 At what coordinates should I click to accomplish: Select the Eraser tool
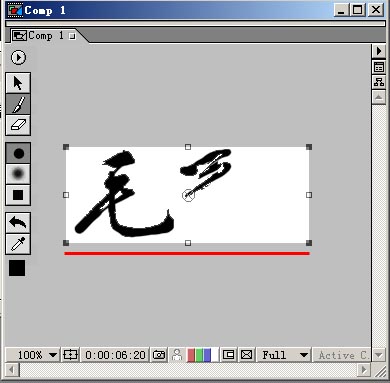tap(18, 125)
